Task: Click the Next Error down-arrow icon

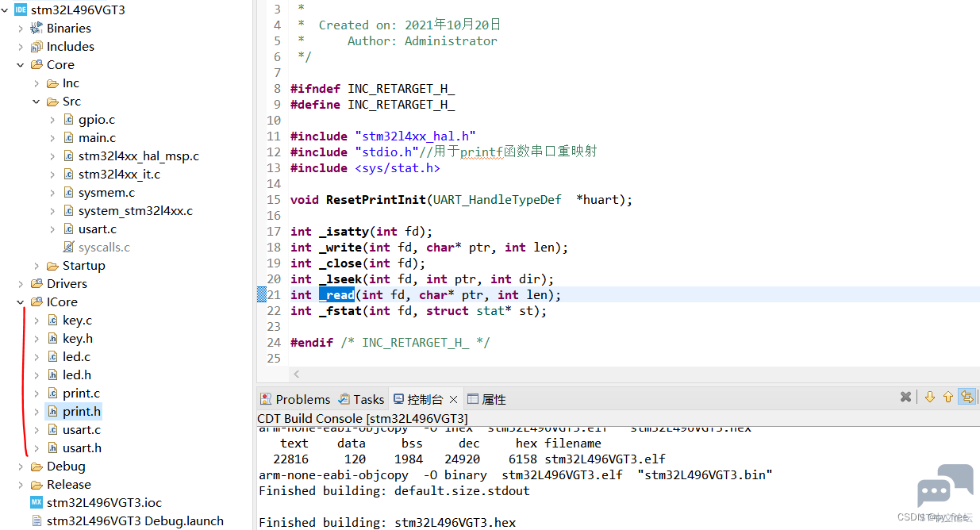Action: (929, 397)
